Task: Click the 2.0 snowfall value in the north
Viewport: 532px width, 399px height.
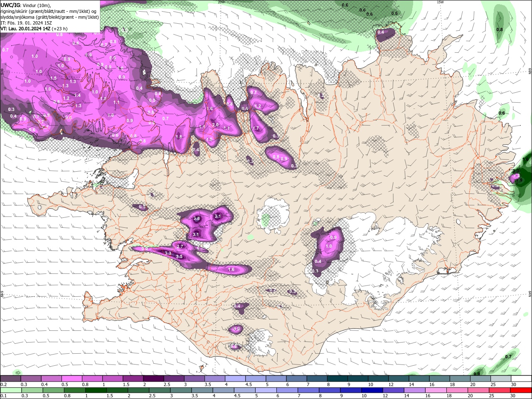Action: [215, 125]
